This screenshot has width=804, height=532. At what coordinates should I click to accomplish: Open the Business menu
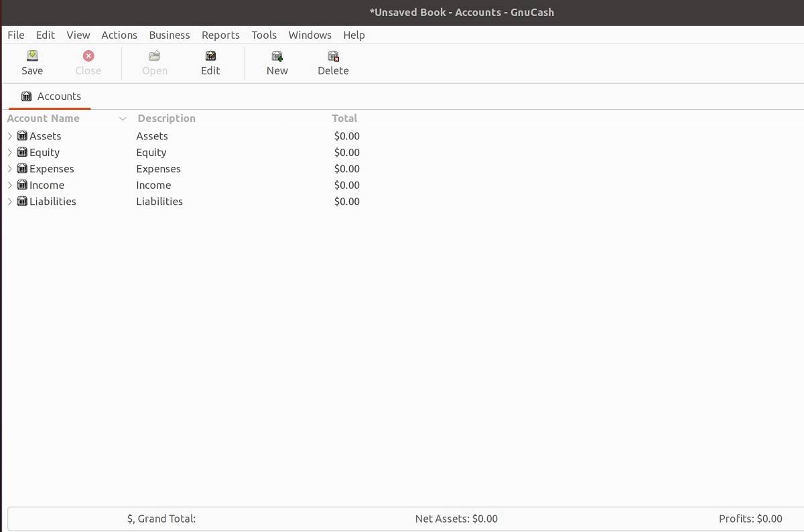tap(170, 35)
